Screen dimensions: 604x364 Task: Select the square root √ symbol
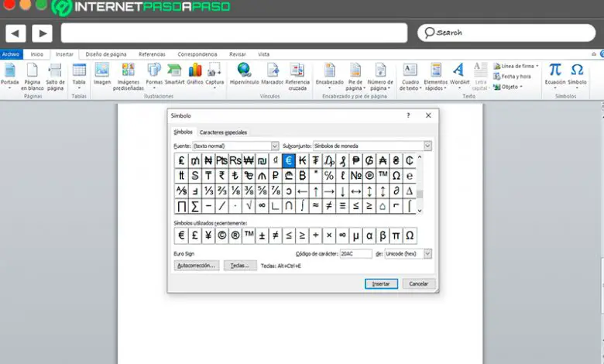pyautogui.click(x=249, y=206)
